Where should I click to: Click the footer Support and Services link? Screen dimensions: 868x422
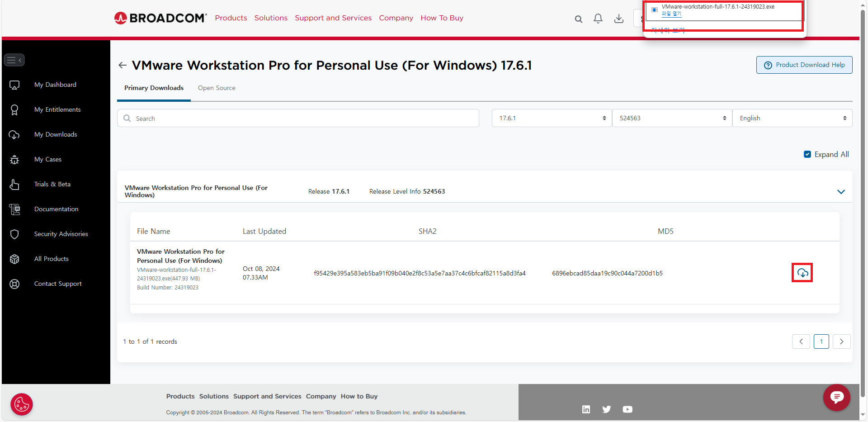pyautogui.click(x=267, y=396)
